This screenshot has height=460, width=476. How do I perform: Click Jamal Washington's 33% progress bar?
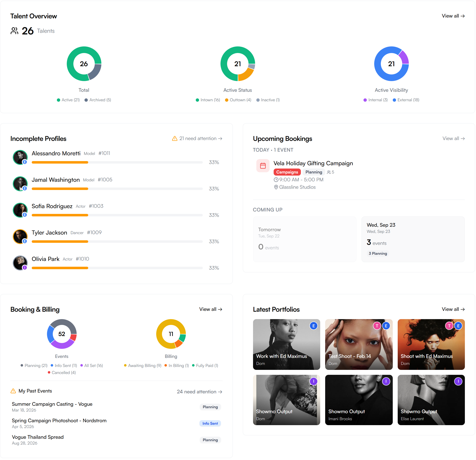point(117,189)
